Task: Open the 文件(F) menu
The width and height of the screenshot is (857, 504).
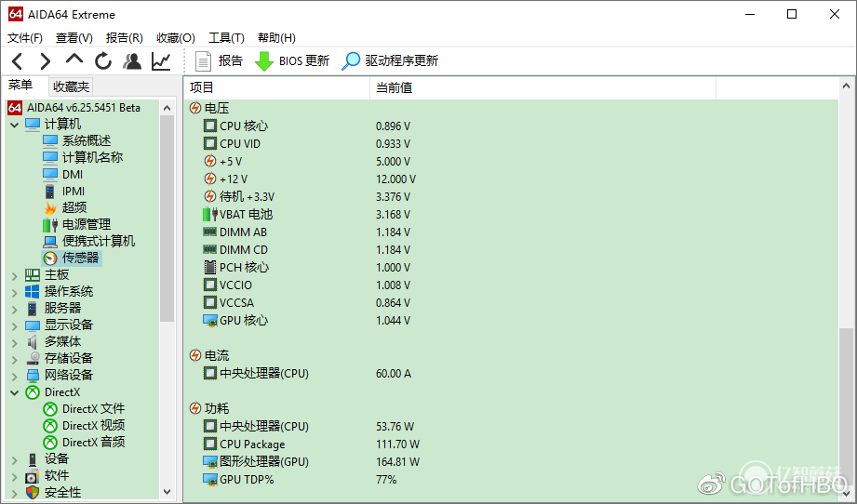Action: [x=24, y=38]
